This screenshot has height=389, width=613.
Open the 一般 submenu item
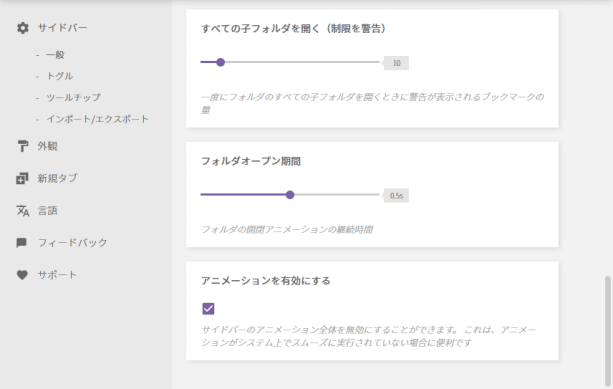tap(55, 55)
